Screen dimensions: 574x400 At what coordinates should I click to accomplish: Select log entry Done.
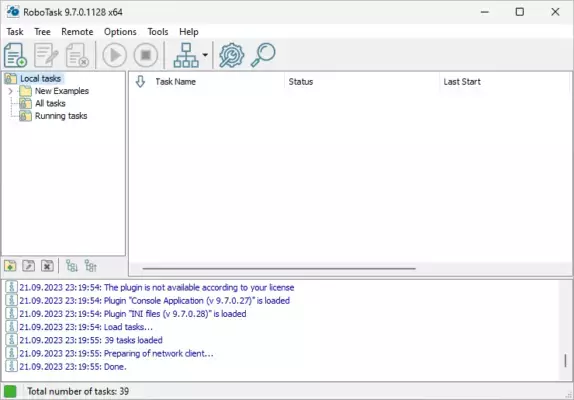tap(73, 367)
